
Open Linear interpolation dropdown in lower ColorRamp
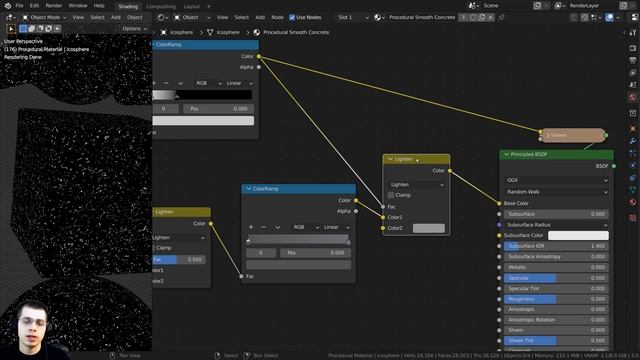click(336, 227)
